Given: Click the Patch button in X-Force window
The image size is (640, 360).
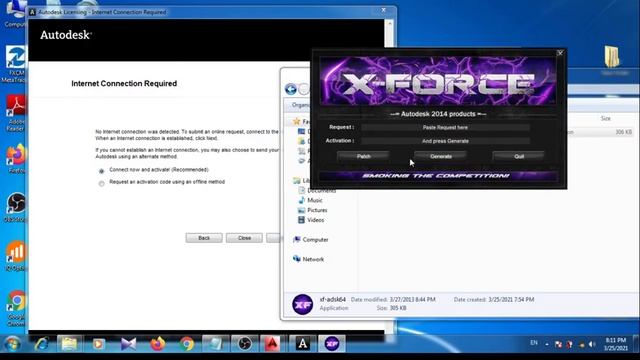Looking at the screenshot, I should click(x=363, y=156).
